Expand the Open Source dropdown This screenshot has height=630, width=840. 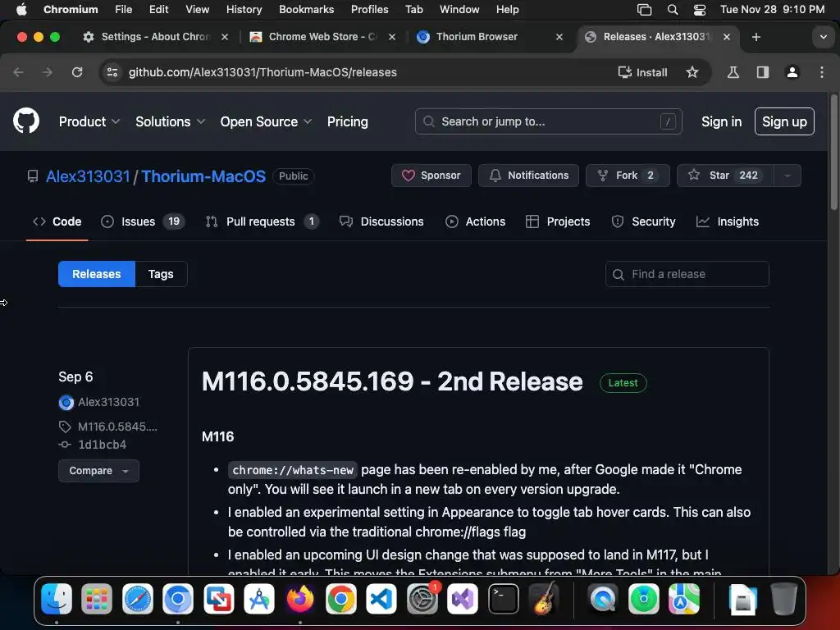point(266,121)
